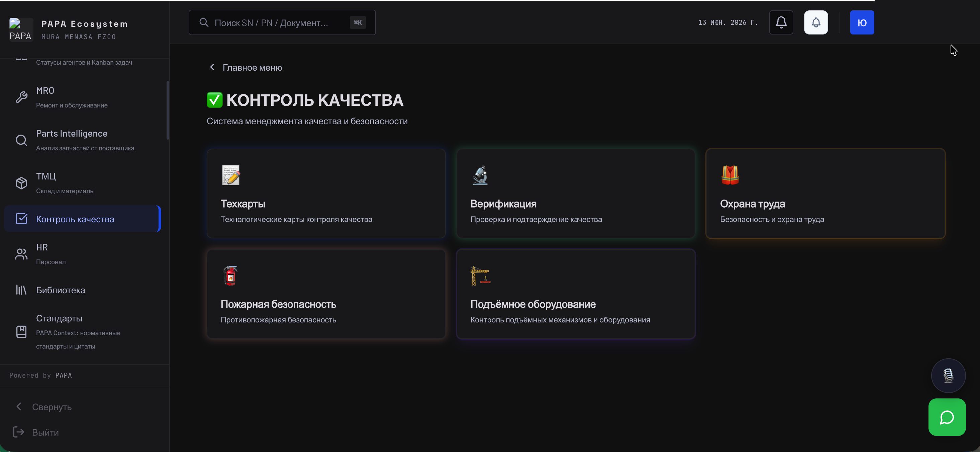Screen dimensions: 980x452
Task: Click the MRO wrench icon
Action: click(x=21, y=97)
